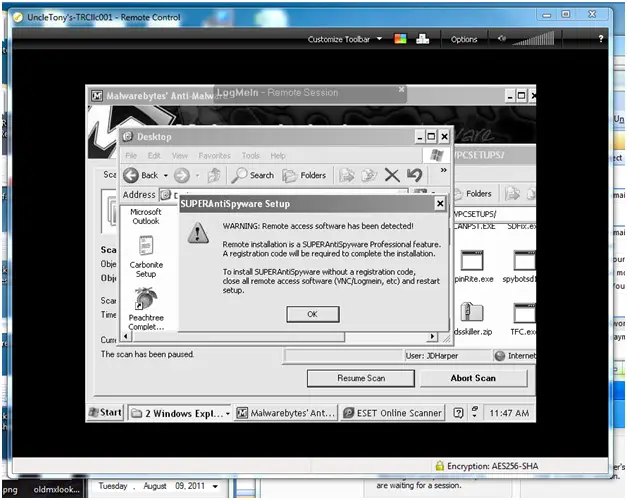
Task: Click the question mark tray icon
Action: 458,413
